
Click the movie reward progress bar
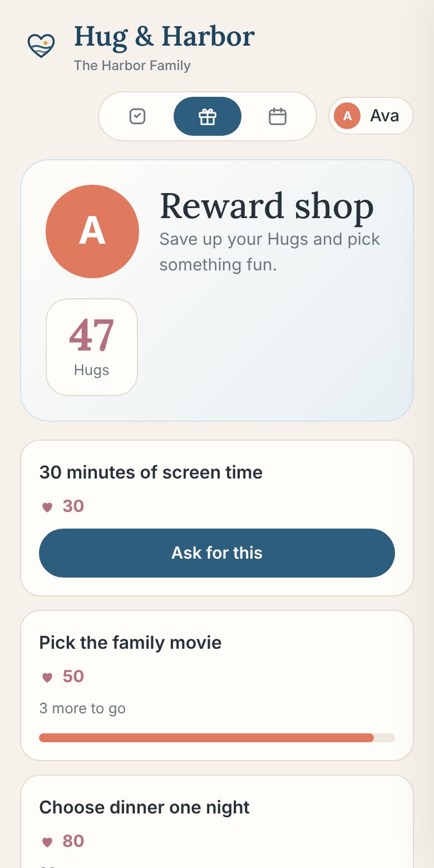coord(217,738)
